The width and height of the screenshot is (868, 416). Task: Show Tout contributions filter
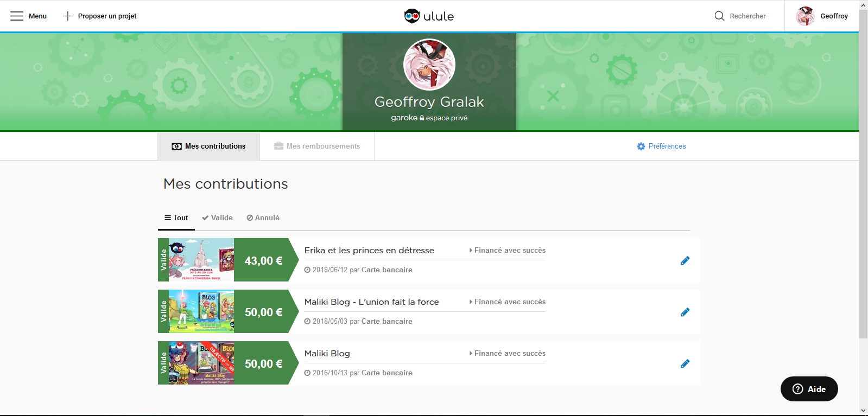(176, 218)
